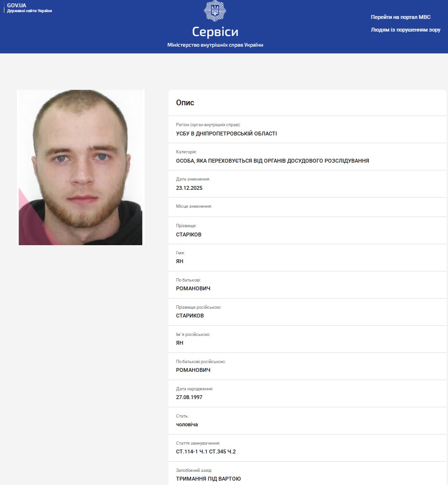448x485 pixels.
Task: Select the surname value 'СТАРІКОВ'
Action: pyautogui.click(x=189, y=234)
